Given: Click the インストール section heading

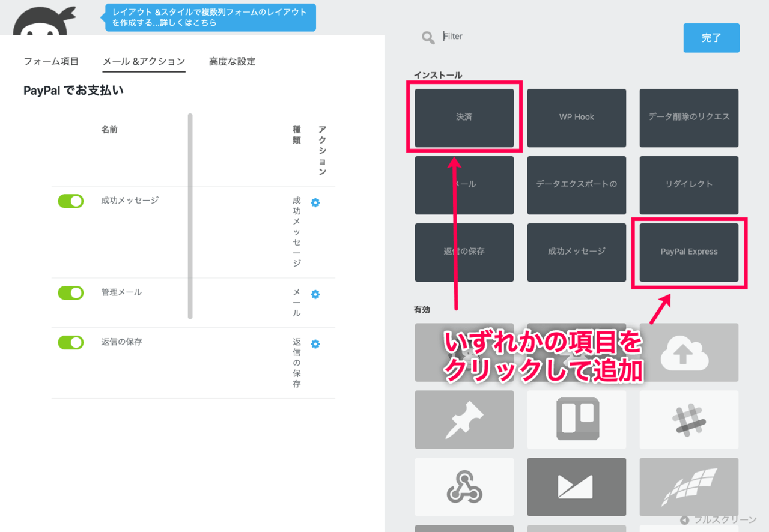Looking at the screenshot, I should pyautogui.click(x=438, y=75).
